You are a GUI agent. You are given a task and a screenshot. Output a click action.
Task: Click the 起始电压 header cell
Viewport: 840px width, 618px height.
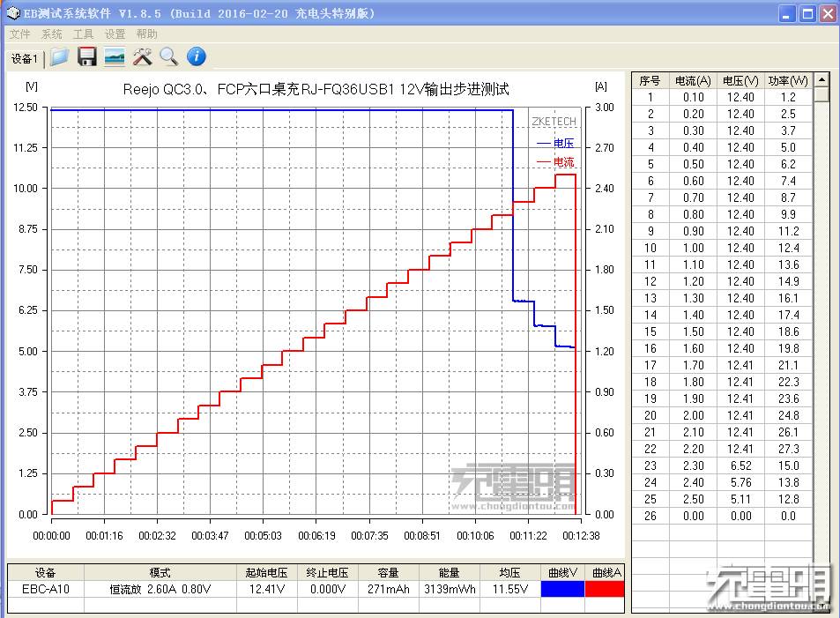[x=267, y=572]
